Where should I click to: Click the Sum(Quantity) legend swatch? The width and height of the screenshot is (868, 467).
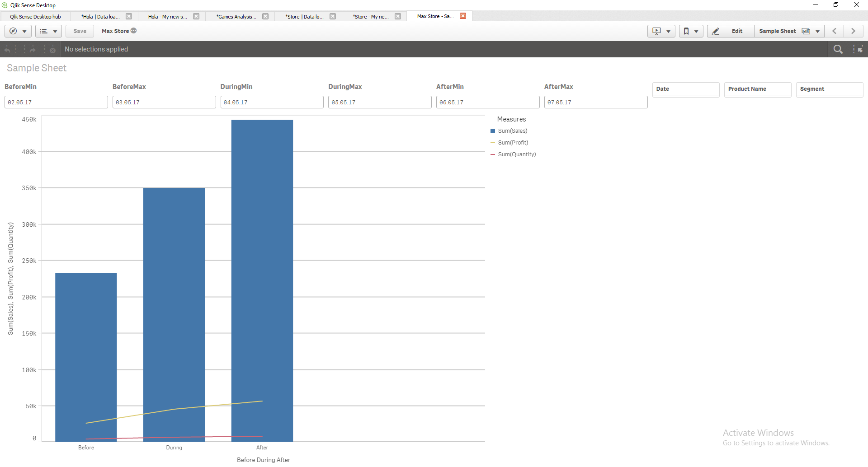pos(493,154)
